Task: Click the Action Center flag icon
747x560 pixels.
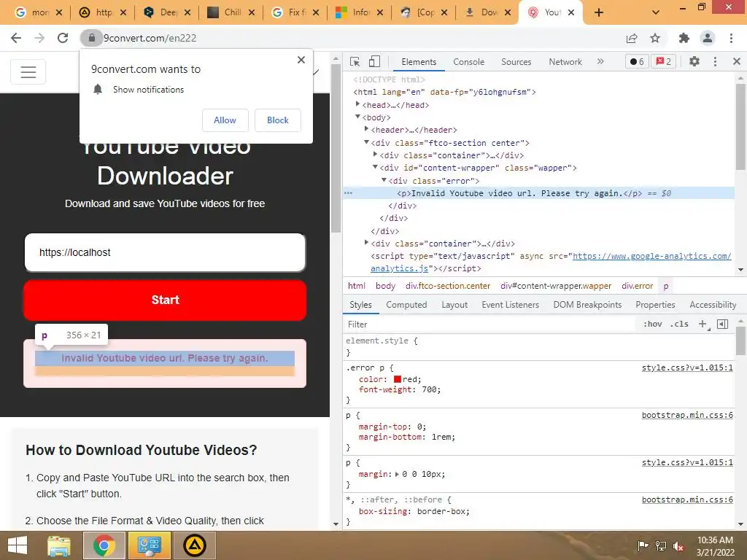Action: tap(643, 546)
